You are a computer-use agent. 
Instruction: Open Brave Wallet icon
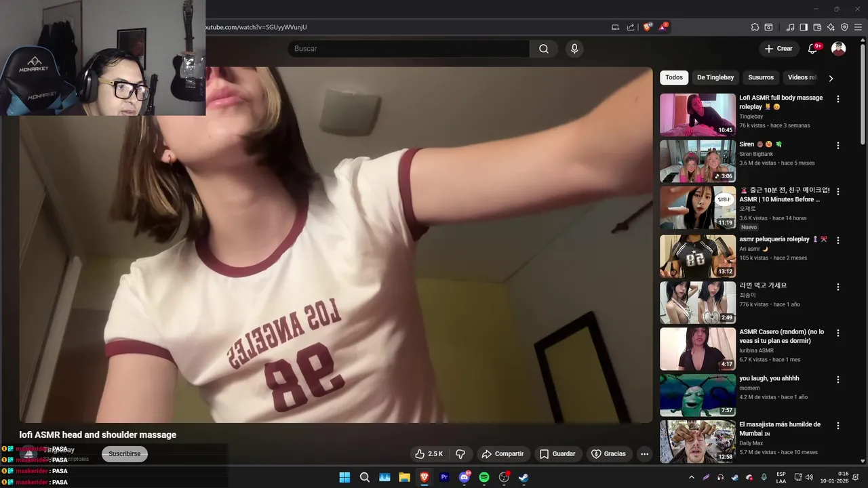point(817,27)
